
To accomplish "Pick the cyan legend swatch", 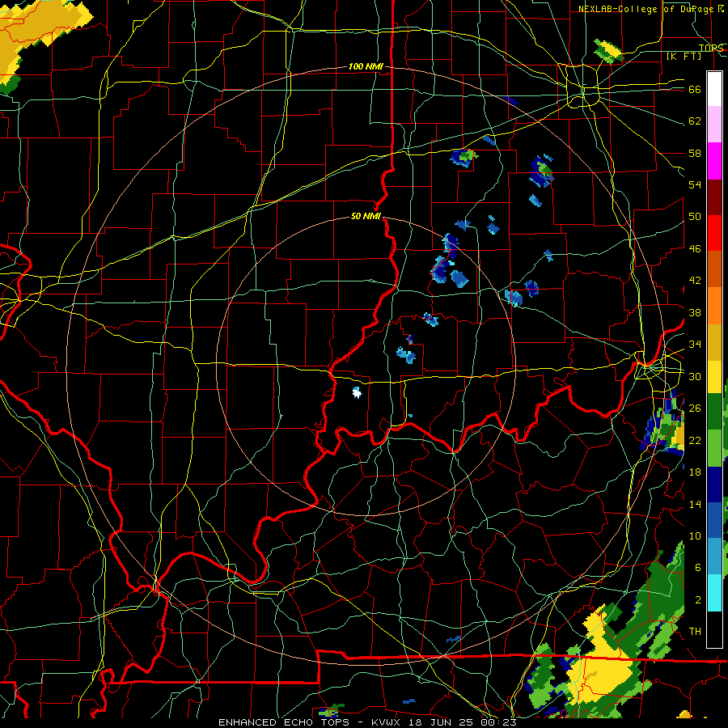I will pos(714,593).
